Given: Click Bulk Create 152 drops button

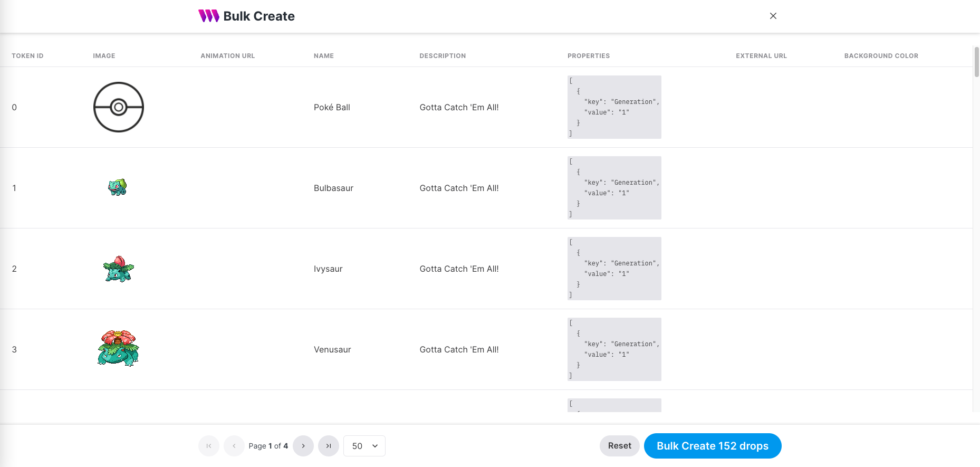Looking at the screenshot, I should 713,446.
